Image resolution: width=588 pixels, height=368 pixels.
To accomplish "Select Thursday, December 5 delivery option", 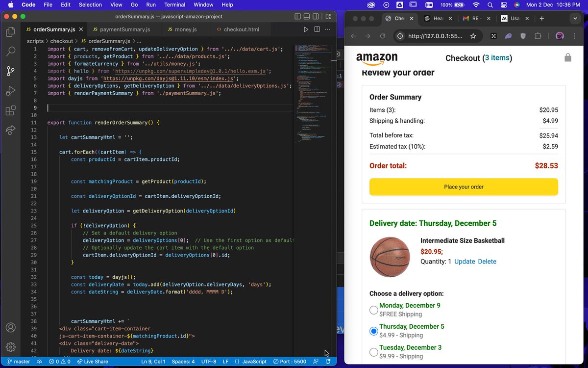I will 373,331.
